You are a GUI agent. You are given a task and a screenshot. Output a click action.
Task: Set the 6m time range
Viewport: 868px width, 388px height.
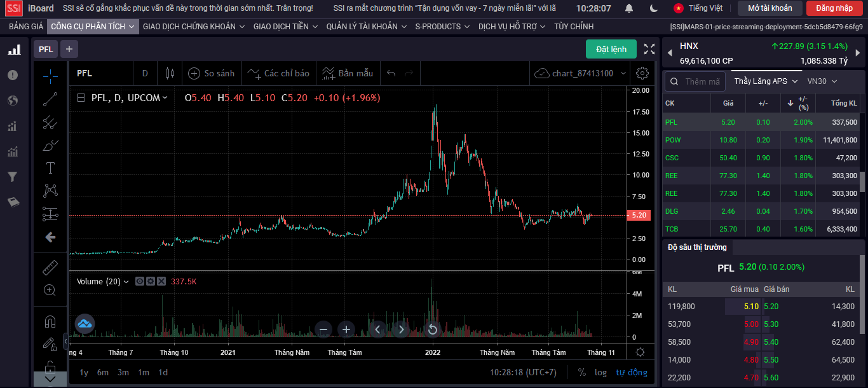(x=103, y=372)
